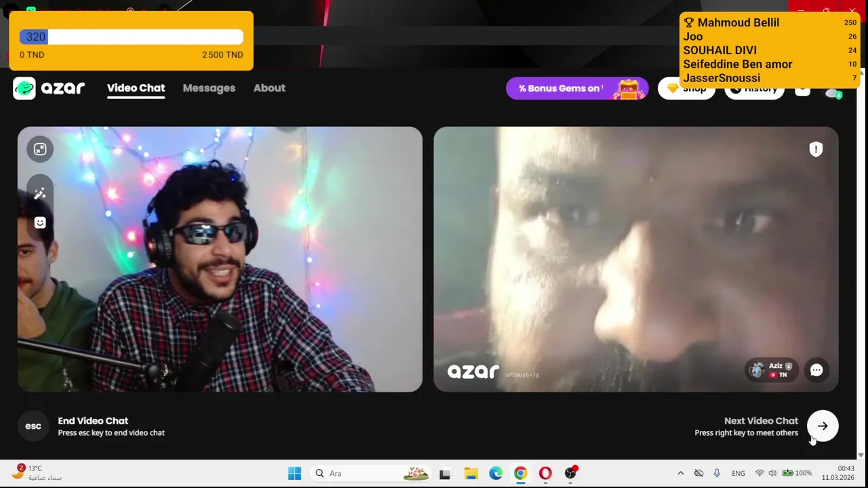Image resolution: width=868 pixels, height=488 pixels.
Task: Click the profile avatar with green shield
Action: point(833,92)
